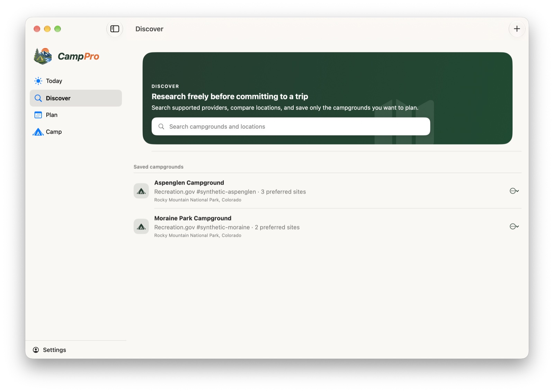The image size is (554, 392).
Task: Open Today in the sidebar
Action: tap(76, 81)
